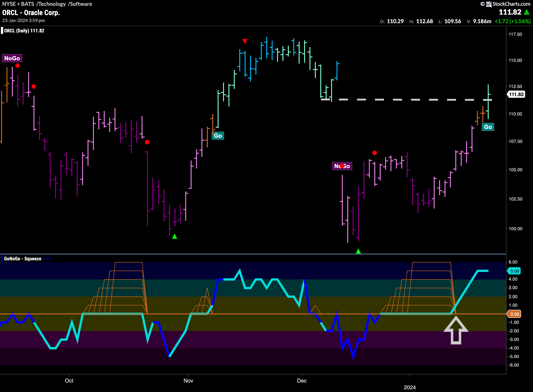This screenshot has width=533, height=392.
Task: Click the orange 0.00 squeeze value tag
Action: pyautogui.click(x=514, y=314)
